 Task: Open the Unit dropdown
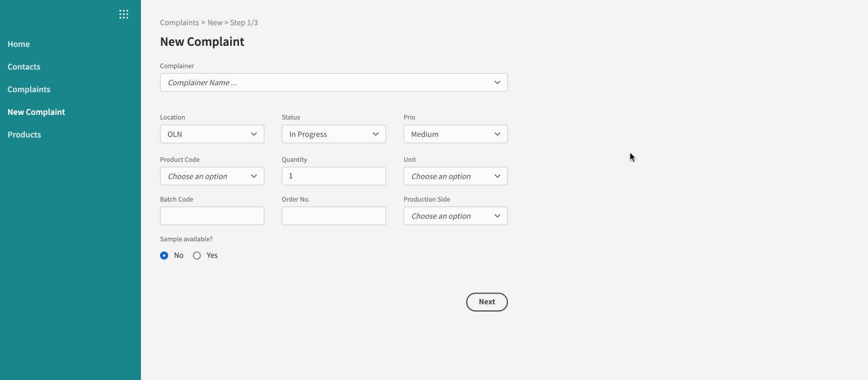click(455, 176)
